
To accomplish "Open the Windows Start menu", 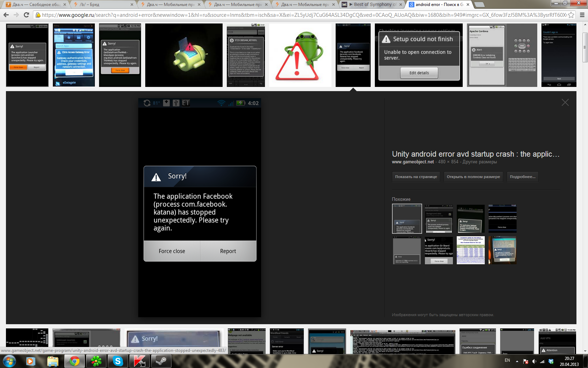I will click(9, 361).
